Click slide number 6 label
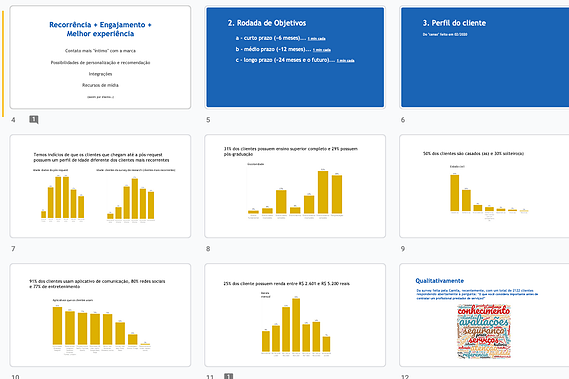Screen dimensions: 569x379 pyautogui.click(x=403, y=120)
